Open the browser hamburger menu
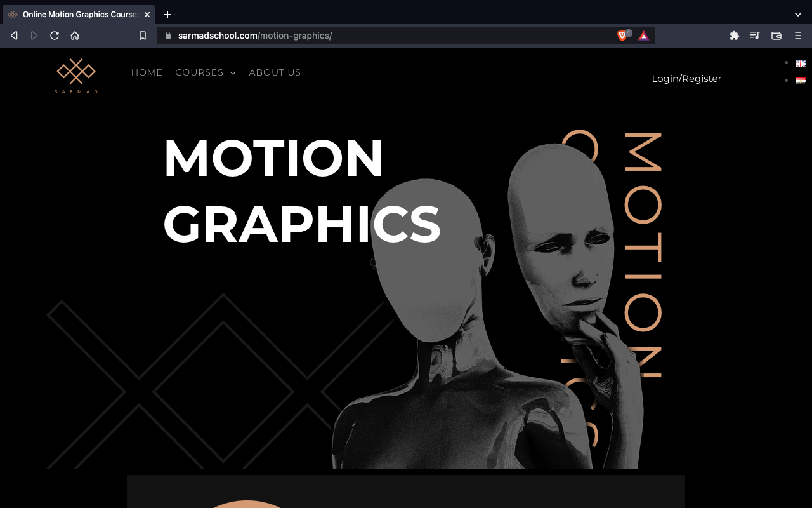 pyautogui.click(x=798, y=36)
